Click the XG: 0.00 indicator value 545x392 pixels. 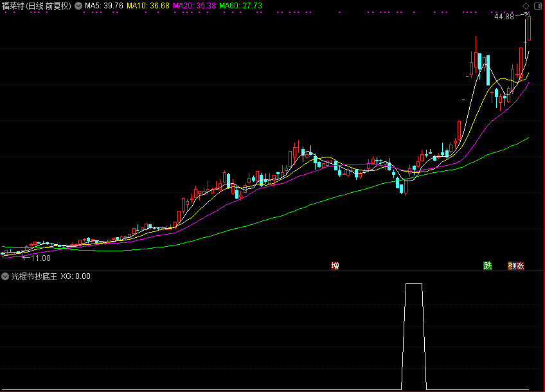tap(75, 276)
